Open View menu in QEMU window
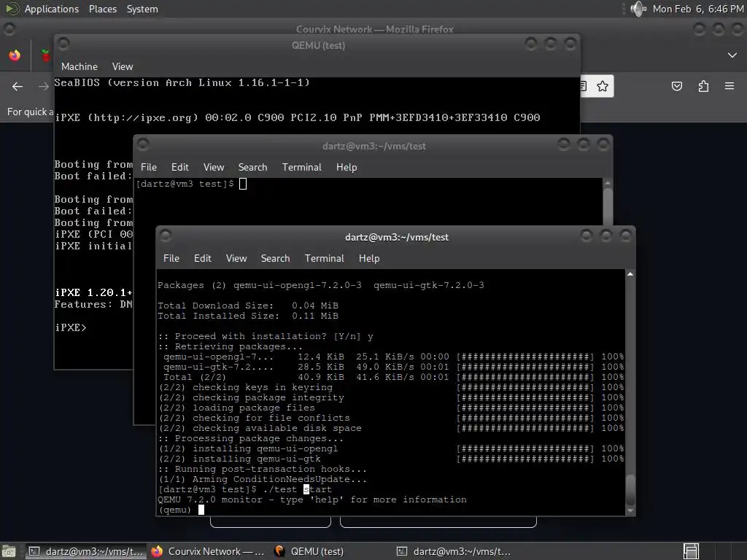Viewport: 747px width, 560px height. [x=123, y=66]
